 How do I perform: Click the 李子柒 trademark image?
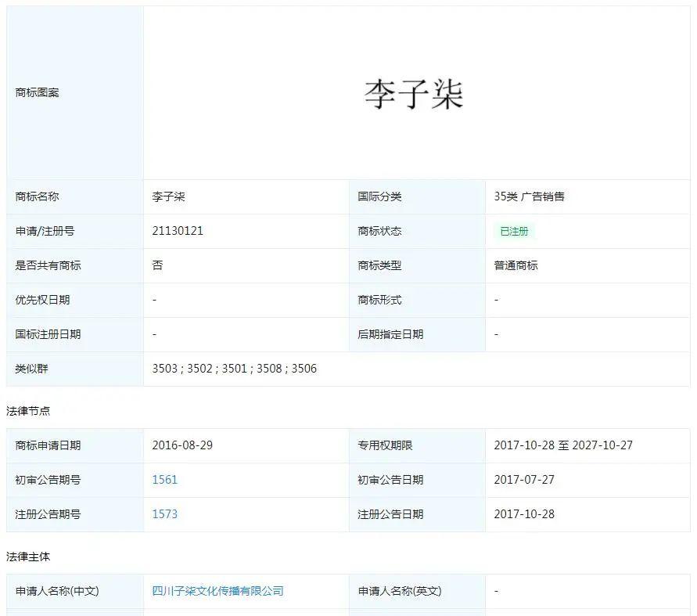[414, 95]
